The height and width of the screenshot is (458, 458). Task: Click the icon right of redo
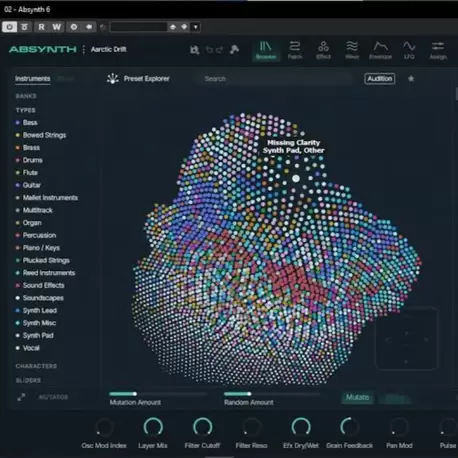235,50
